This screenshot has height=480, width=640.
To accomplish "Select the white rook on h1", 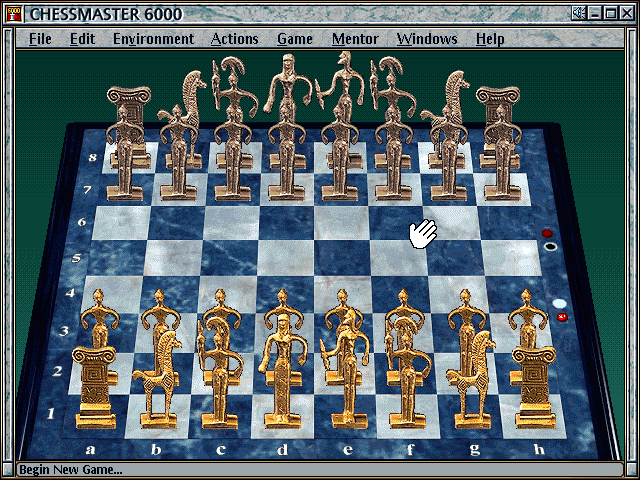I will pos(535,388).
